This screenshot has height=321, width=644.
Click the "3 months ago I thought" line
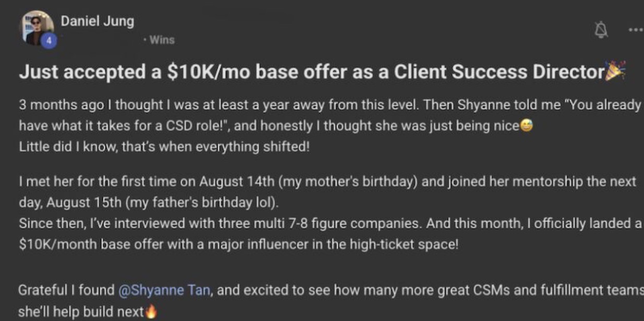click(330, 104)
